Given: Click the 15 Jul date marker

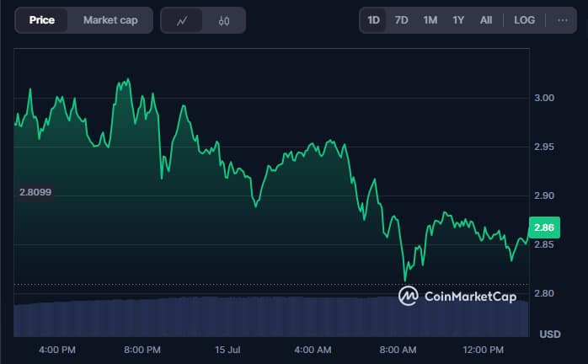Looking at the screenshot, I should (227, 350).
